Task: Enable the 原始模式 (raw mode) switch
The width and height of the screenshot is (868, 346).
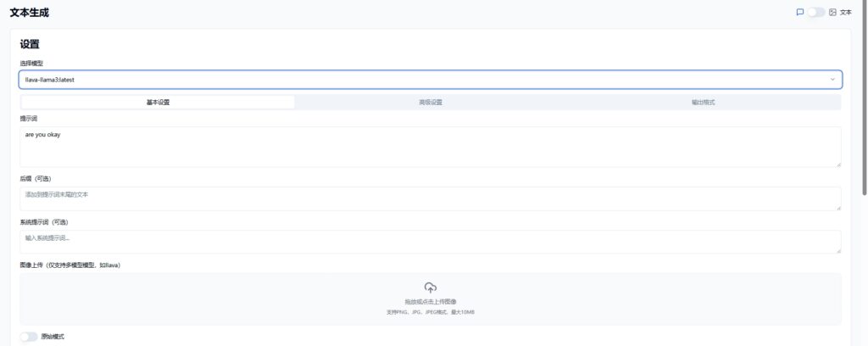Action: [29, 337]
